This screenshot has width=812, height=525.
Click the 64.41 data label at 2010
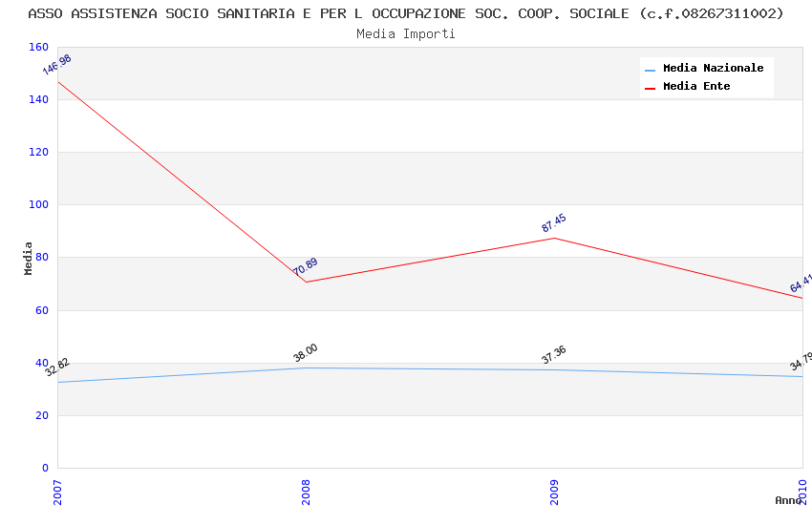click(801, 283)
